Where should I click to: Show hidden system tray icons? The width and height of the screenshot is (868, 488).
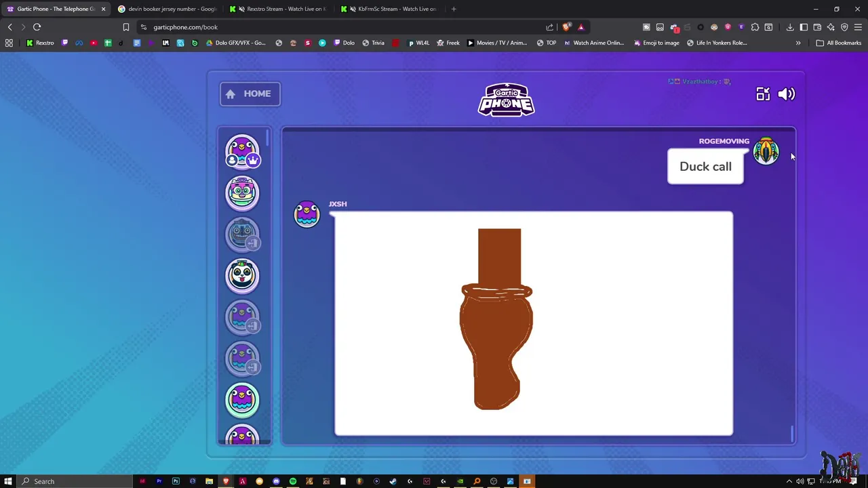click(789, 481)
